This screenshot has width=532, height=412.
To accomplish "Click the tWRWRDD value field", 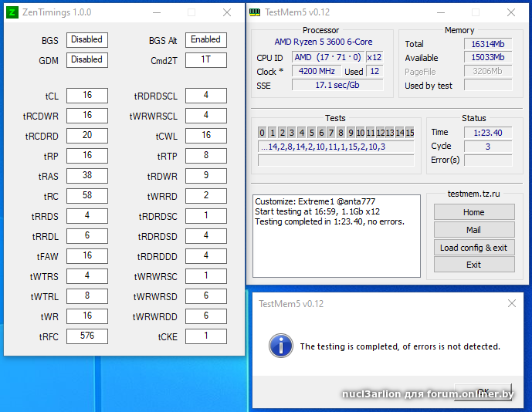I will (x=206, y=316).
